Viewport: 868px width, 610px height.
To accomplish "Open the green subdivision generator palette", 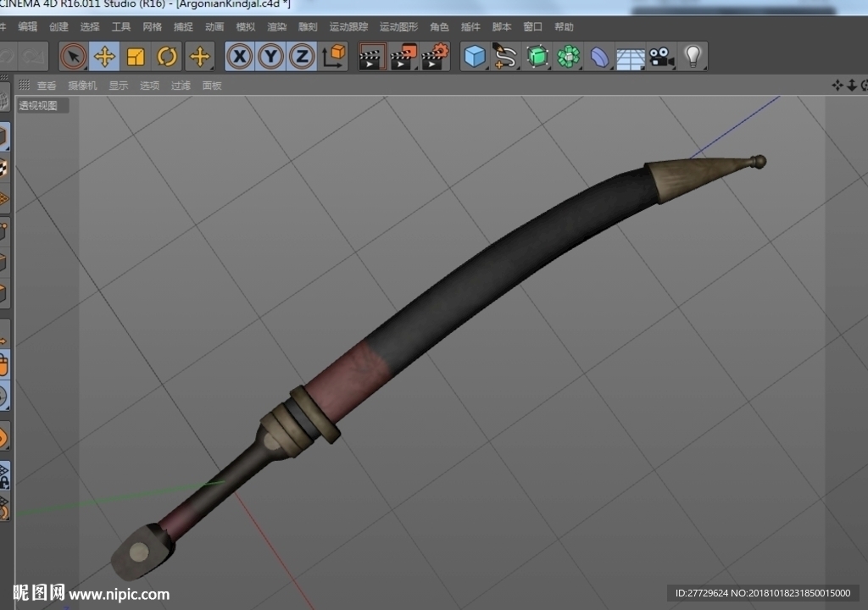I will [537, 57].
